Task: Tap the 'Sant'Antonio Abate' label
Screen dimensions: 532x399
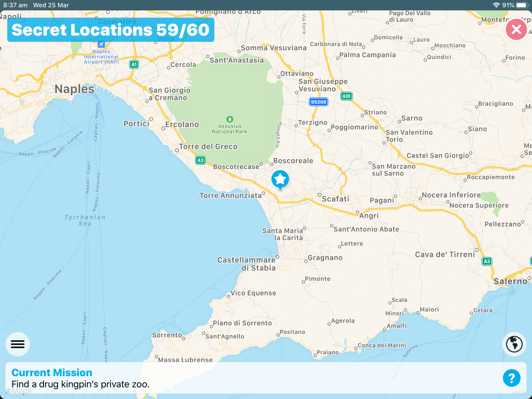Action: (366, 229)
